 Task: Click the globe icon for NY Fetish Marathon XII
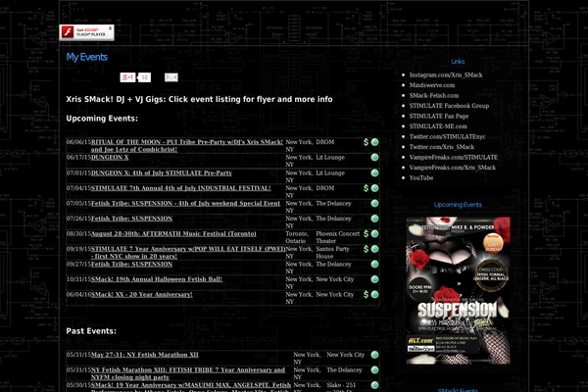click(374, 355)
